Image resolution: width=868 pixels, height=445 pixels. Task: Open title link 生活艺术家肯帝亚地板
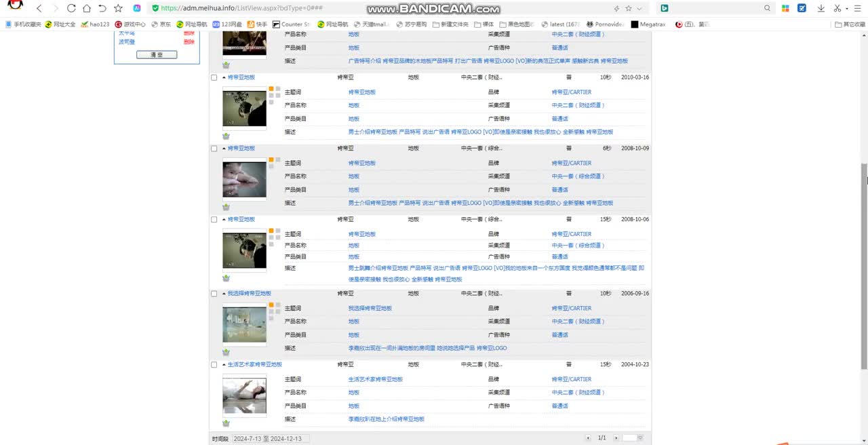pyautogui.click(x=254, y=365)
